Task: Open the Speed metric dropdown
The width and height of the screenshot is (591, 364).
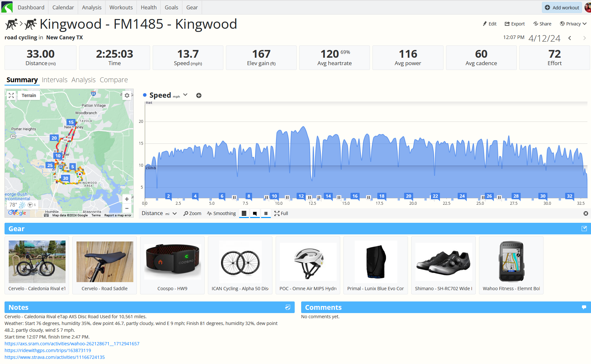Action: point(185,95)
